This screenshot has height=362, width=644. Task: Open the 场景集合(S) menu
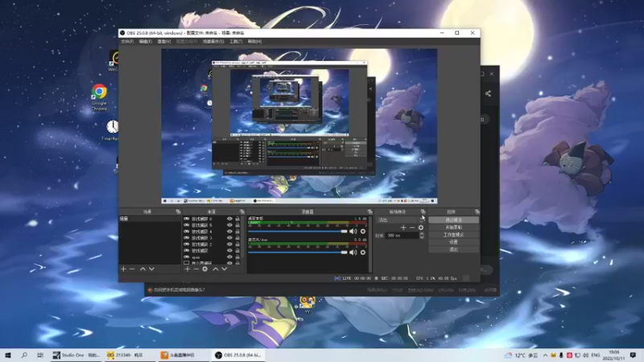pos(213,42)
